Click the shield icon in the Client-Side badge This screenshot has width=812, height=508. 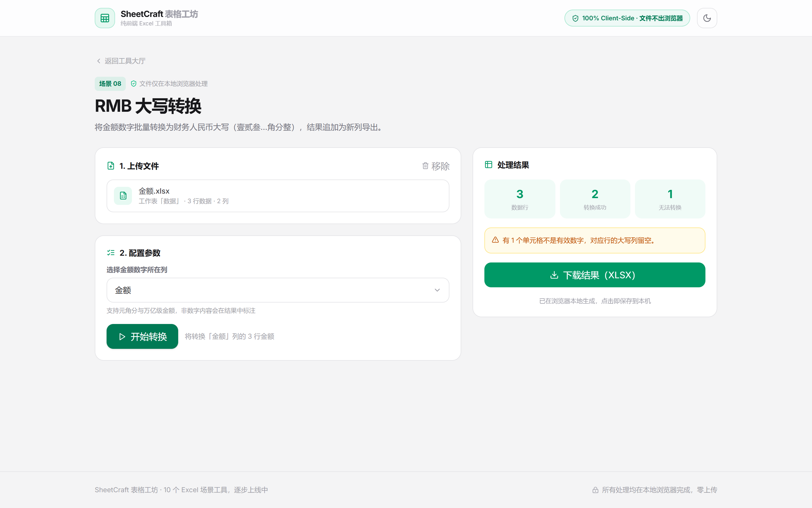575,18
